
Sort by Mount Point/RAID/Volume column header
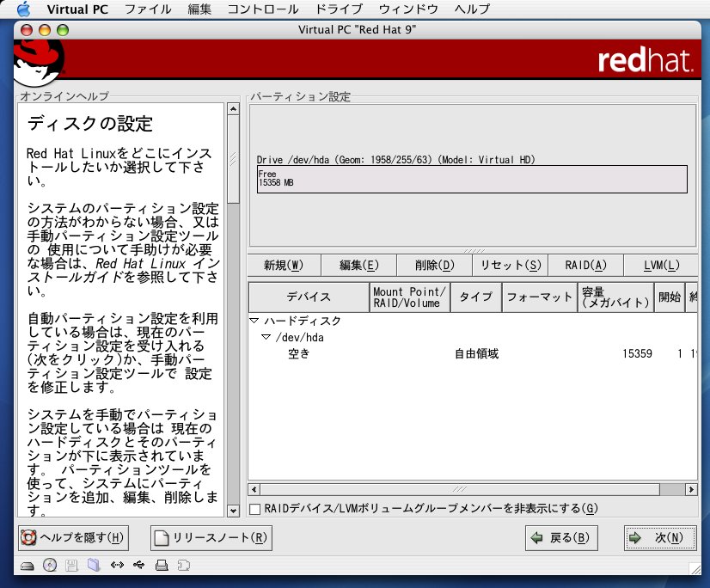tap(410, 297)
